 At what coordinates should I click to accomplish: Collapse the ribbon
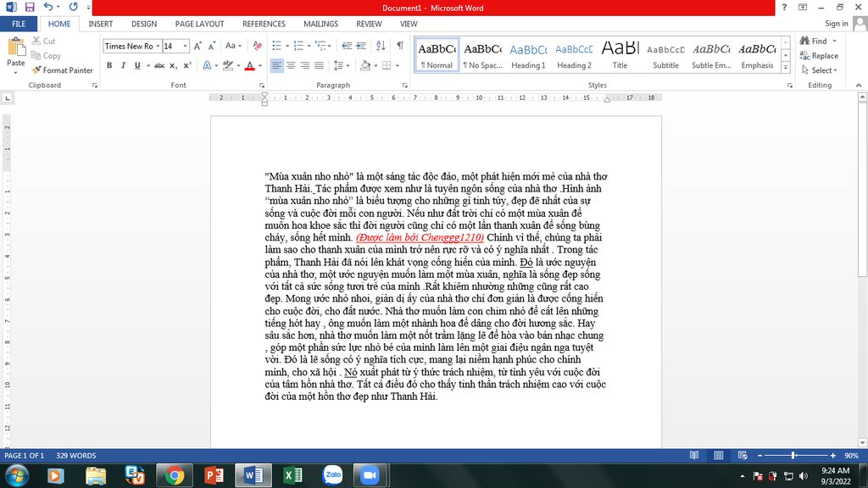pyautogui.click(x=859, y=86)
